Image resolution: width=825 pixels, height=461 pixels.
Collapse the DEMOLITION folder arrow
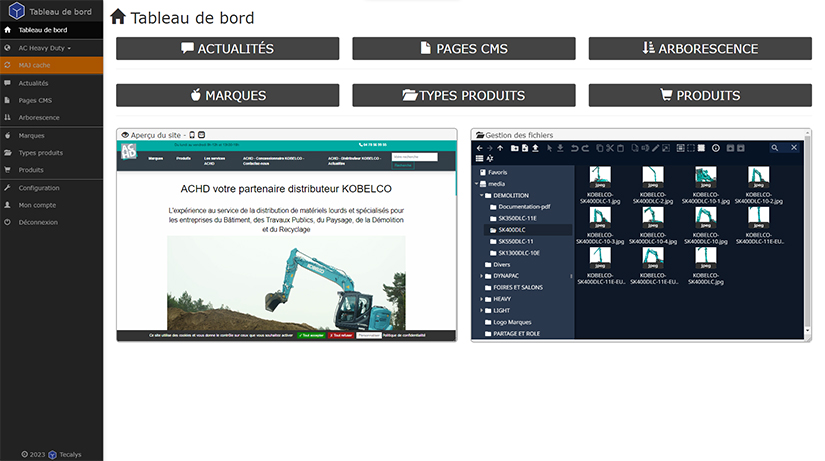(x=481, y=195)
